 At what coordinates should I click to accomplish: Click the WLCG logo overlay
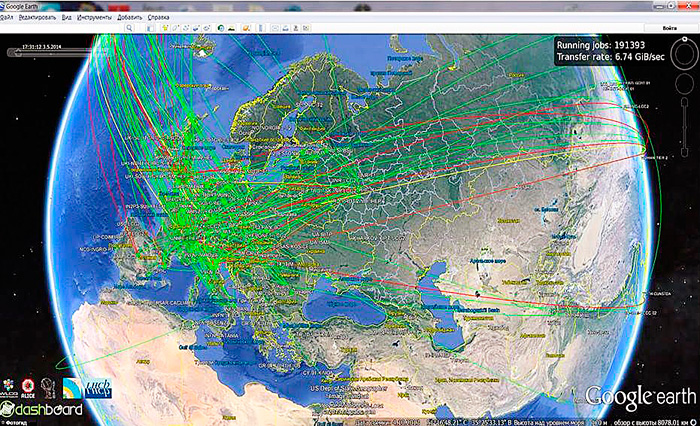pos(8,388)
